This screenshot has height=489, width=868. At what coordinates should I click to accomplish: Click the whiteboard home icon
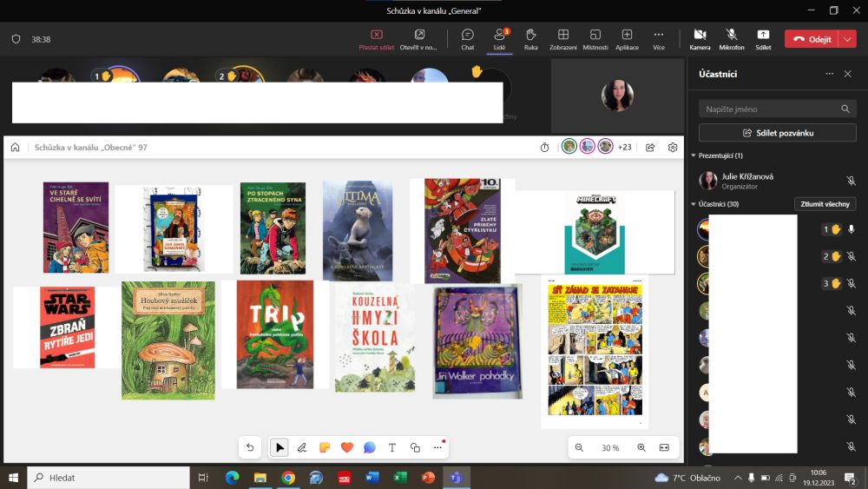click(x=15, y=148)
